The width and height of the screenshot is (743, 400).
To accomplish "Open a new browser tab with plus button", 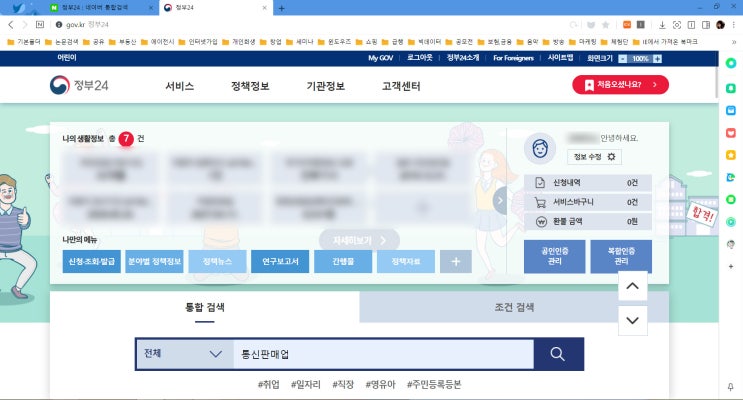I will click(x=281, y=8).
